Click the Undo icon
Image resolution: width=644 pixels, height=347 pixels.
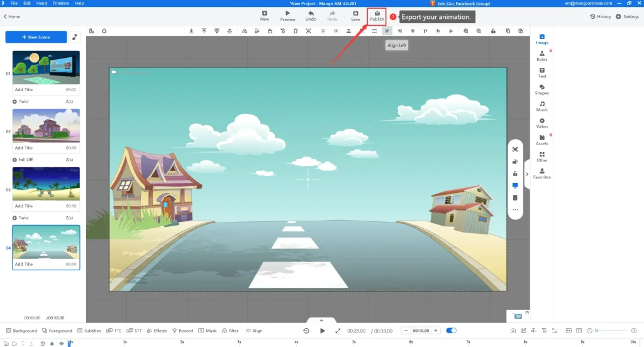tap(311, 16)
